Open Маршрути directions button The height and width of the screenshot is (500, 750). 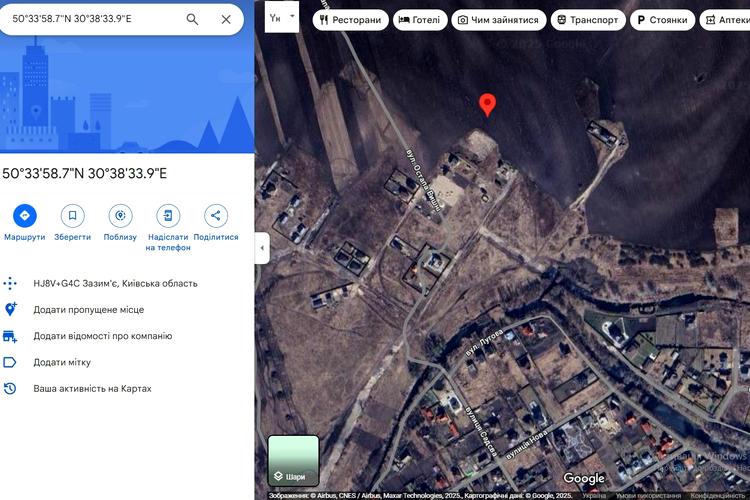point(24,216)
